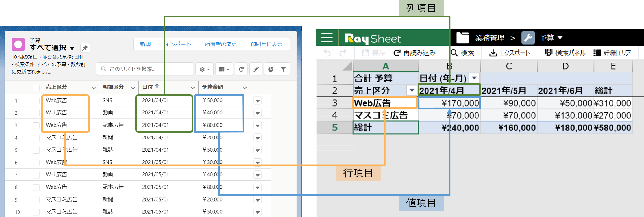
Task: Click the chart pie icon
Action: (x=271, y=69)
